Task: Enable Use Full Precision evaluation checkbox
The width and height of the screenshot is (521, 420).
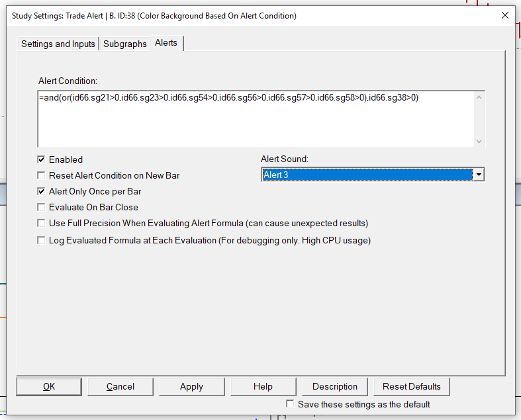Action: pyautogui.click(x=42, y=223)
